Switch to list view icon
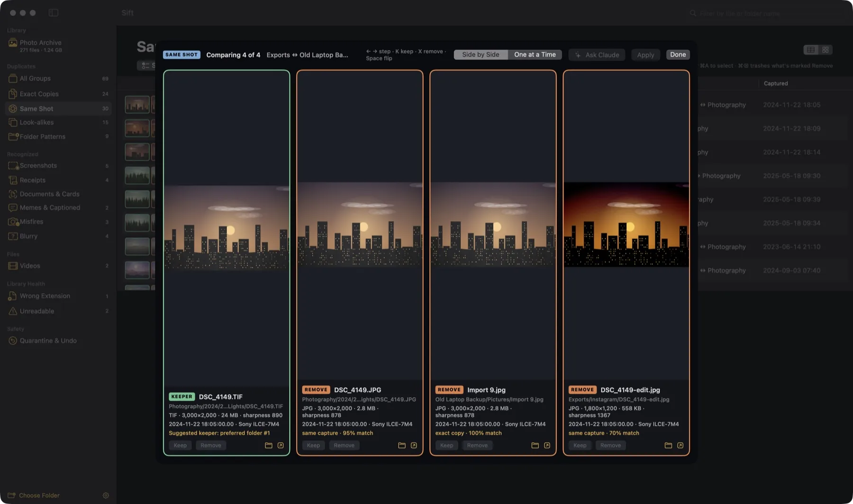The image size is (853, 504). 811,50
